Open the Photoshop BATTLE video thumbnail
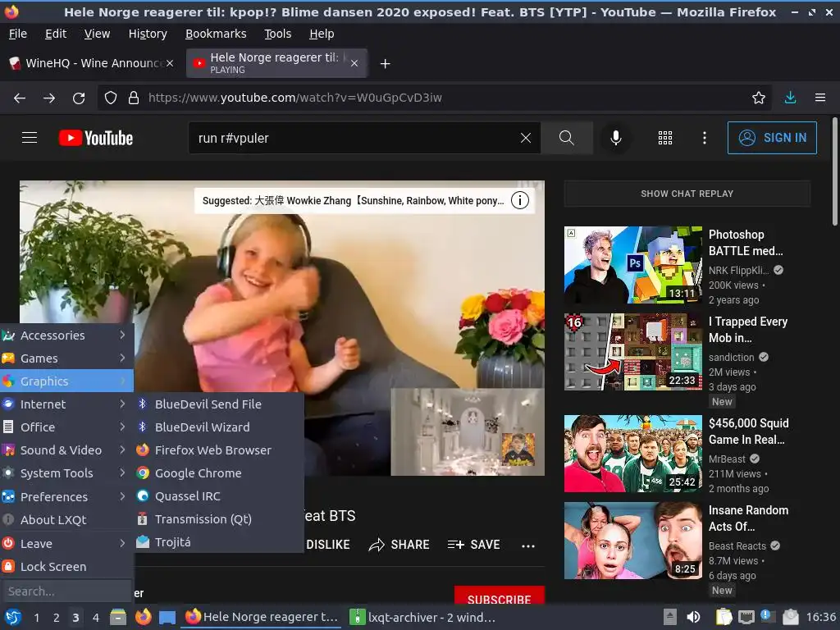Image resolution: width=840 pixels, height=630 pixels. pyautogui.click(x=632, y=265)
